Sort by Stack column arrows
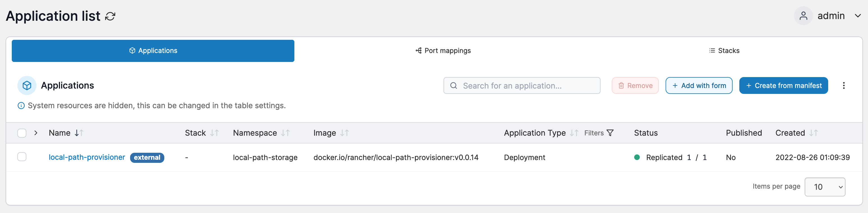This screenshot has height=213, width=868. pos(214,133)
